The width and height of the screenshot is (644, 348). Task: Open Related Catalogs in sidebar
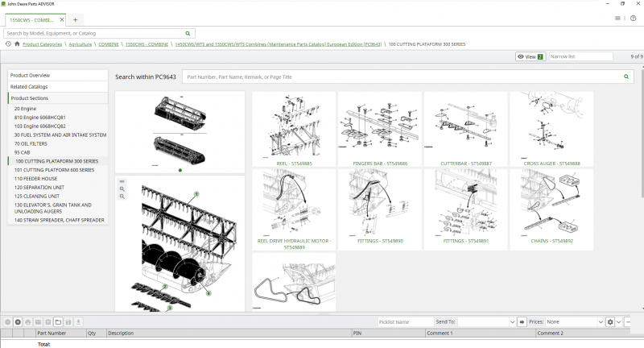[x=58, y=87]
